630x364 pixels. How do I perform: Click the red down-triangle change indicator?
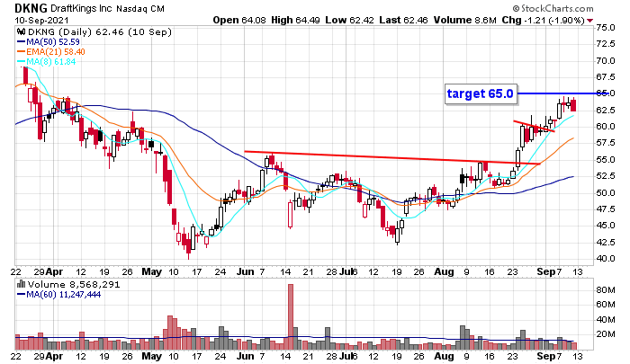click(589, 21)
